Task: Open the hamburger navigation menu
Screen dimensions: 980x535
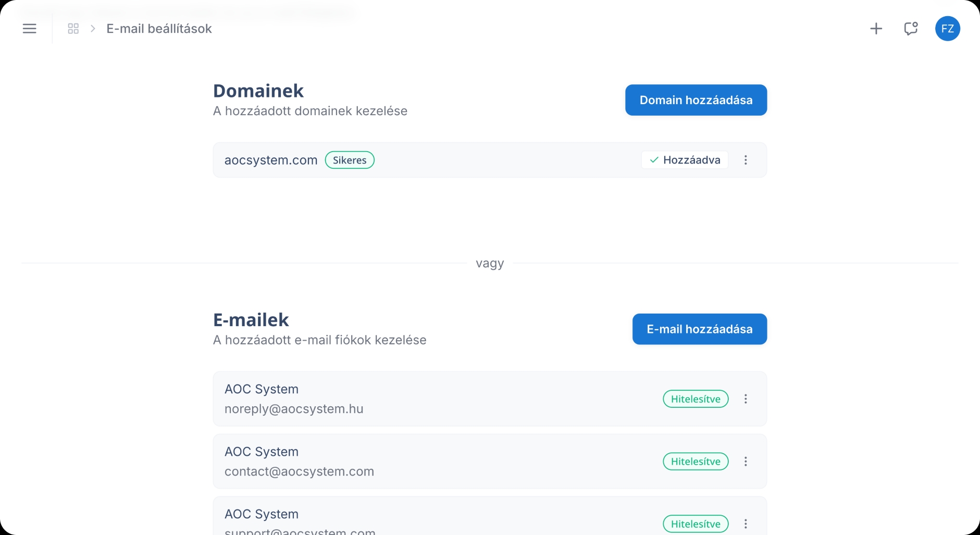Action: pyautogui.click(x=30, y=29)
